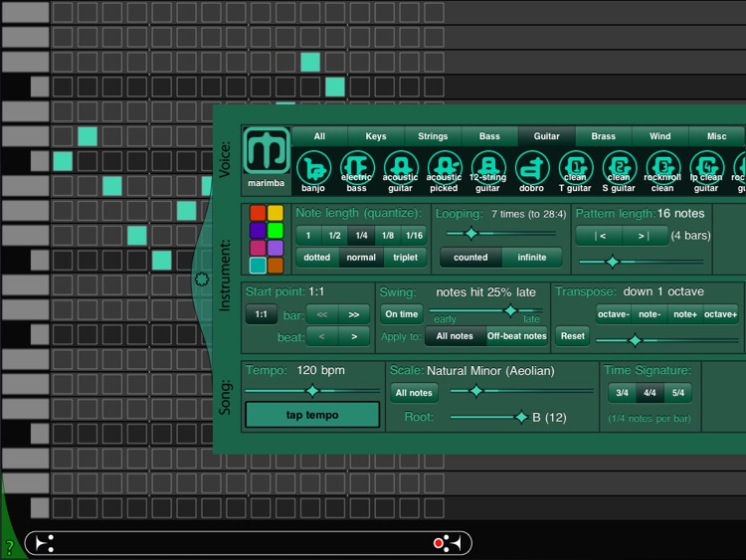Pick the teal instrument color swatch
Screen dimensions: 746x560
258,266
